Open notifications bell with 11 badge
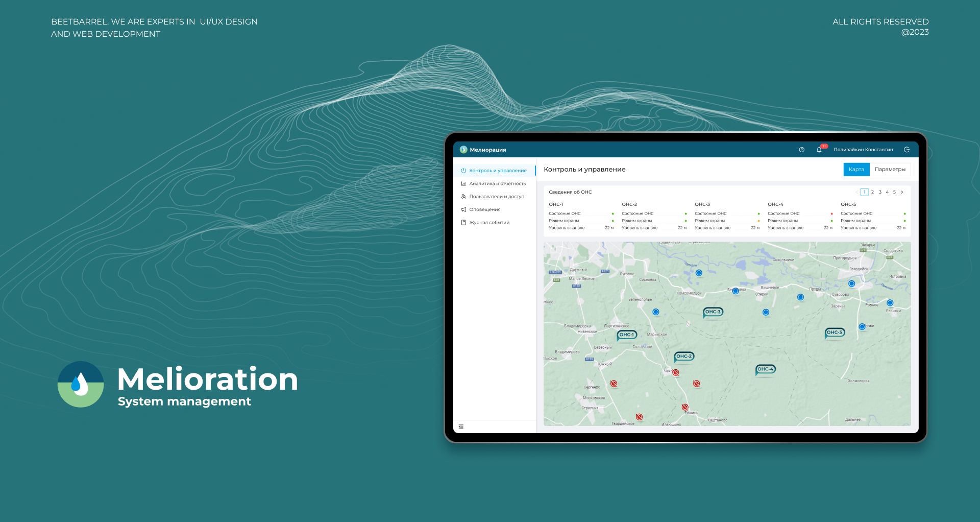The width and height of the screenshot is (980, 522). (x=819, y=150)
